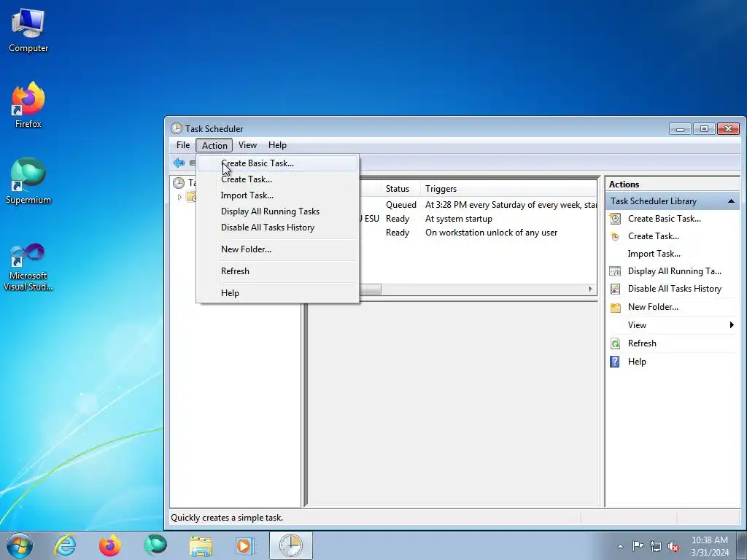Open Action Center flag tray icon
Viewport: 747px width, 560px height.
pos(638,546)
